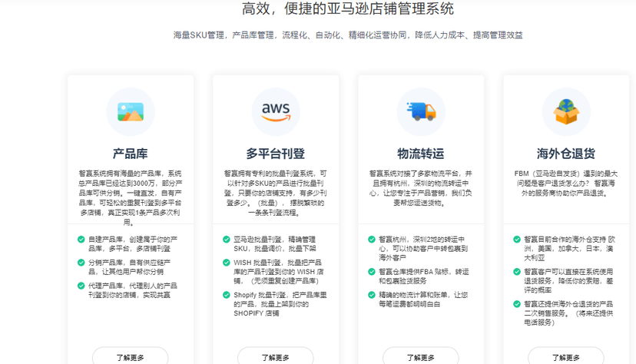Click green check beside 分销产品库

point(81,263)
